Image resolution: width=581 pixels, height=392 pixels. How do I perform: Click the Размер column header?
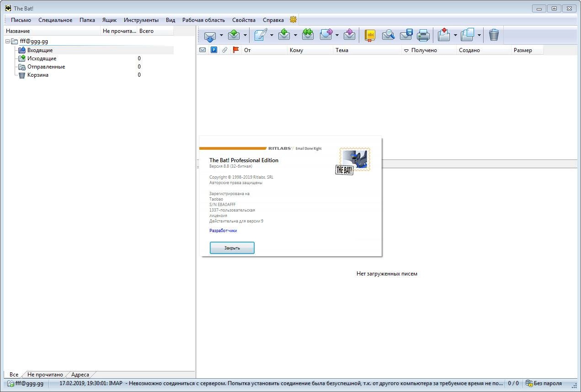(x=528, y=50)
